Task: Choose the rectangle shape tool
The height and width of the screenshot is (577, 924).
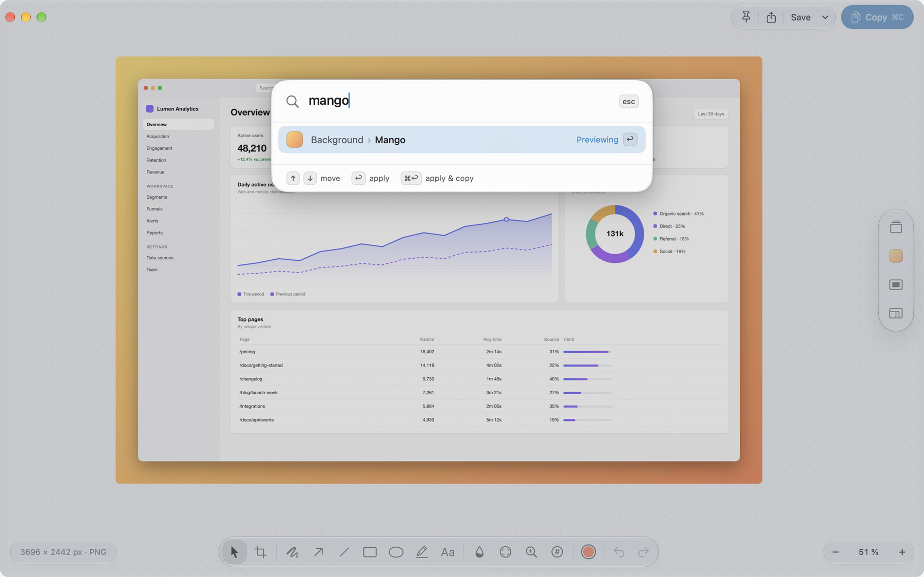Action: [x=370, y=552]
